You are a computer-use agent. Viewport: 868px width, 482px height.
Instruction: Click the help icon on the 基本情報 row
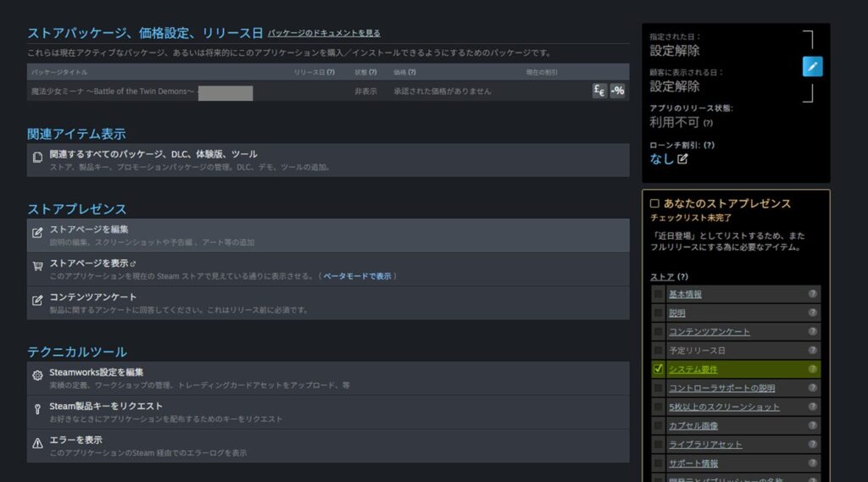point(812,294)
